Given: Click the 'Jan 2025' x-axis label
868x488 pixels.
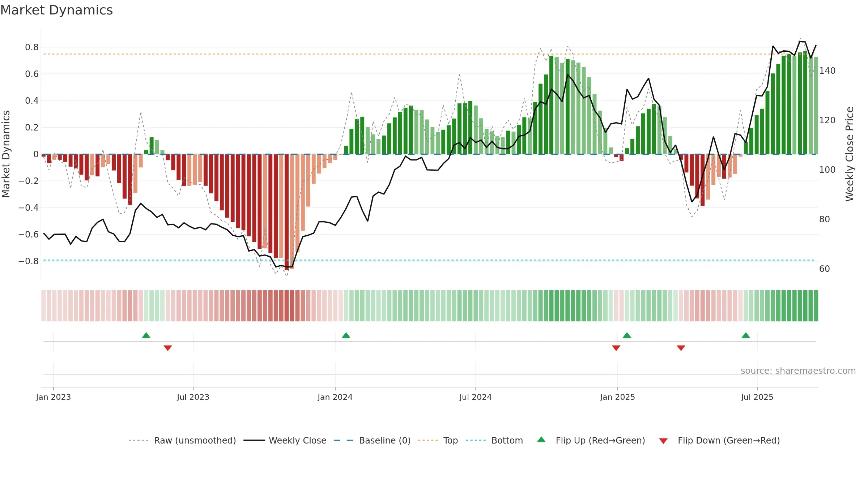Looking at the screenshot, I should point(618,397).
